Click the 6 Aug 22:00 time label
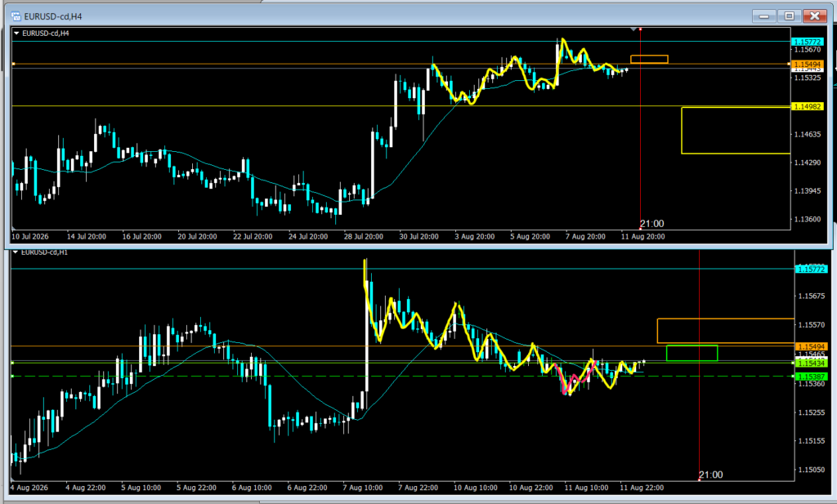The image size is (837, 504). (x=307, y=488)
